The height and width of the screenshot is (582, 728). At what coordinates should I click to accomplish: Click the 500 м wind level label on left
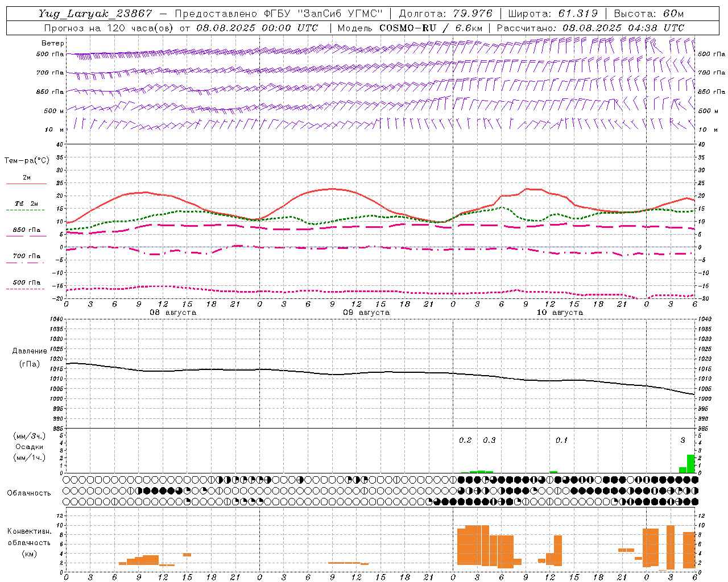click(x=53, y=111)
